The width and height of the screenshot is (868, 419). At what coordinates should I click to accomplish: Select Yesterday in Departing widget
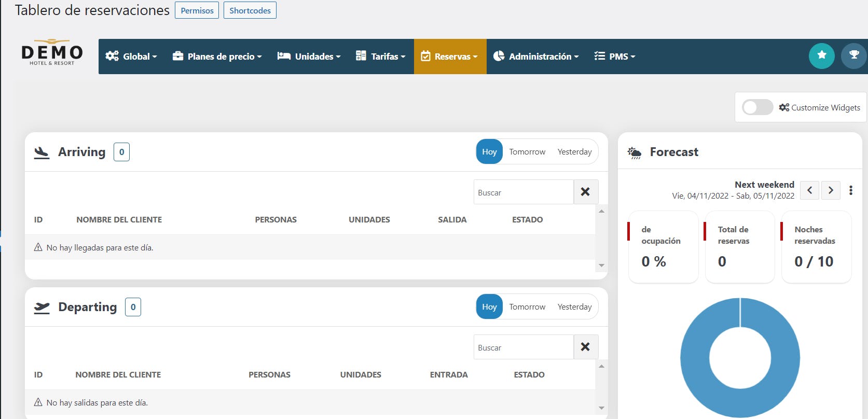tap(574, 306)
